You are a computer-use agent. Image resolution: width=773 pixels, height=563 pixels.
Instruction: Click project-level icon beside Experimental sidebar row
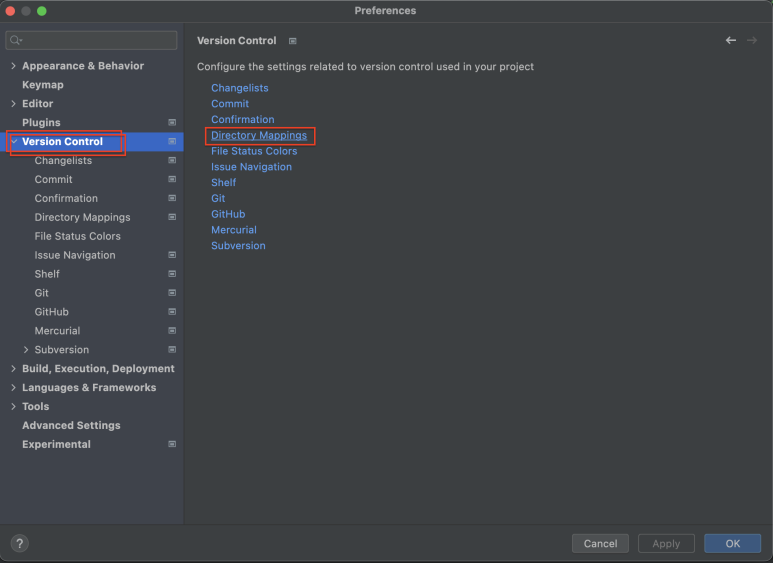pyautogui.click(x=172, y=444)
